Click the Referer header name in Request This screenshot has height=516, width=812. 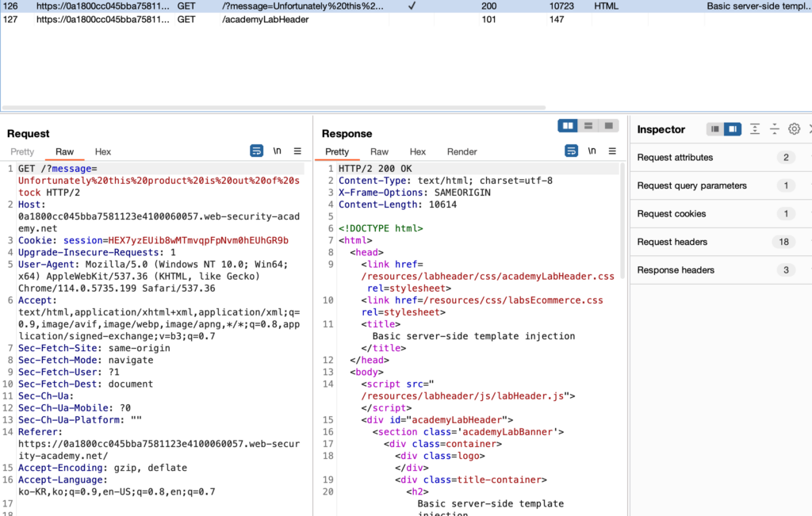(40, 432)
